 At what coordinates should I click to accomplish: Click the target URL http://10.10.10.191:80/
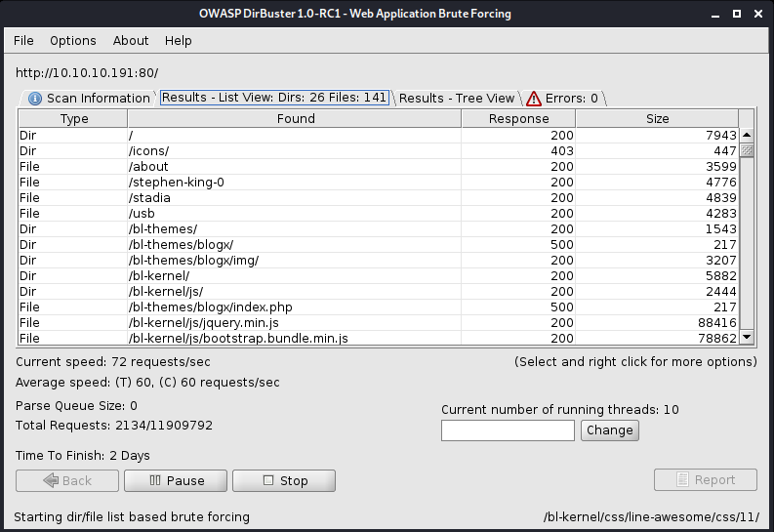pos(87,73)
